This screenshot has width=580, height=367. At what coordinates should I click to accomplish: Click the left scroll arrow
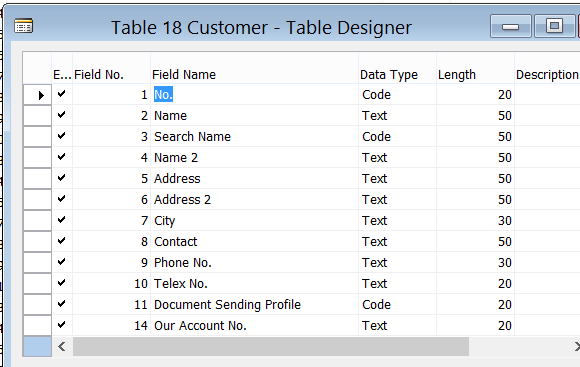(62, 347)
